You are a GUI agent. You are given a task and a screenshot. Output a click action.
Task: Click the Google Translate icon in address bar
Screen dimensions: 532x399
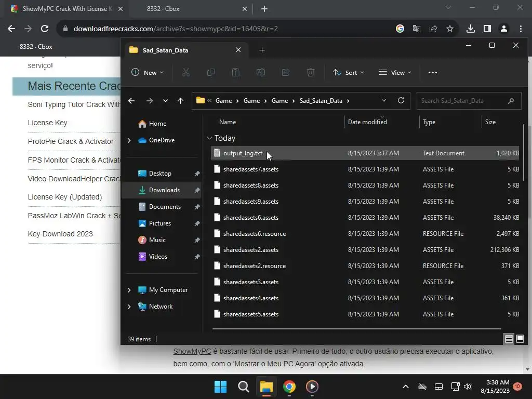pyautogui.click(x=417, y=29)
